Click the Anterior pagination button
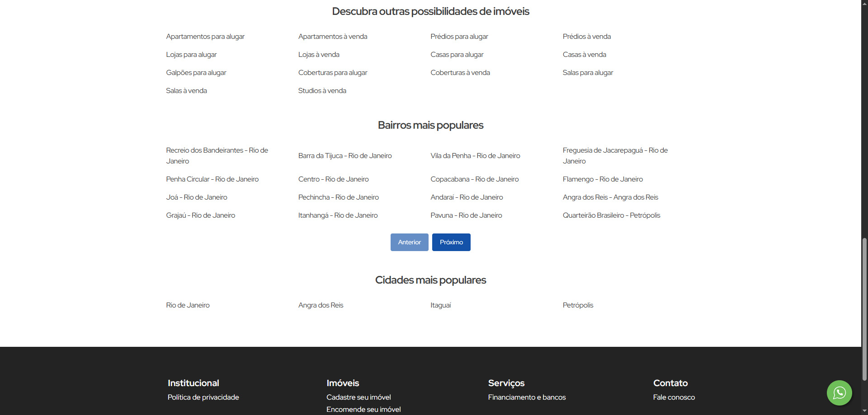Viewport: 868px width, 415px height. click(x=409, y=242)
